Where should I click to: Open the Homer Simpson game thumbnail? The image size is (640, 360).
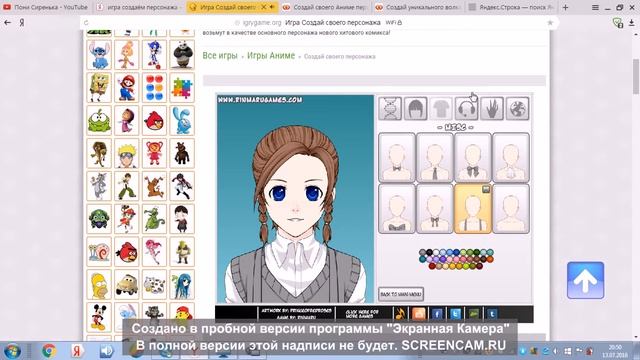point(99,284)
